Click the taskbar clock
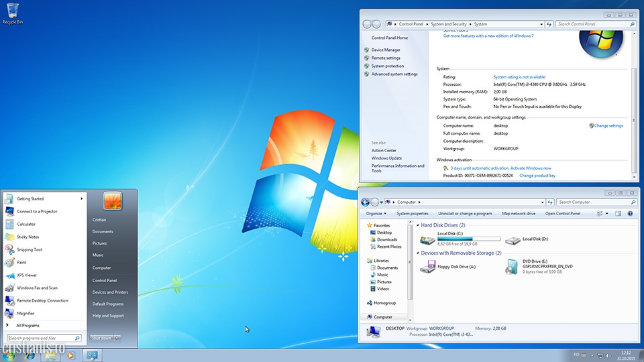The height and width of the screenshot is (362, 644). tap(626, 355)
